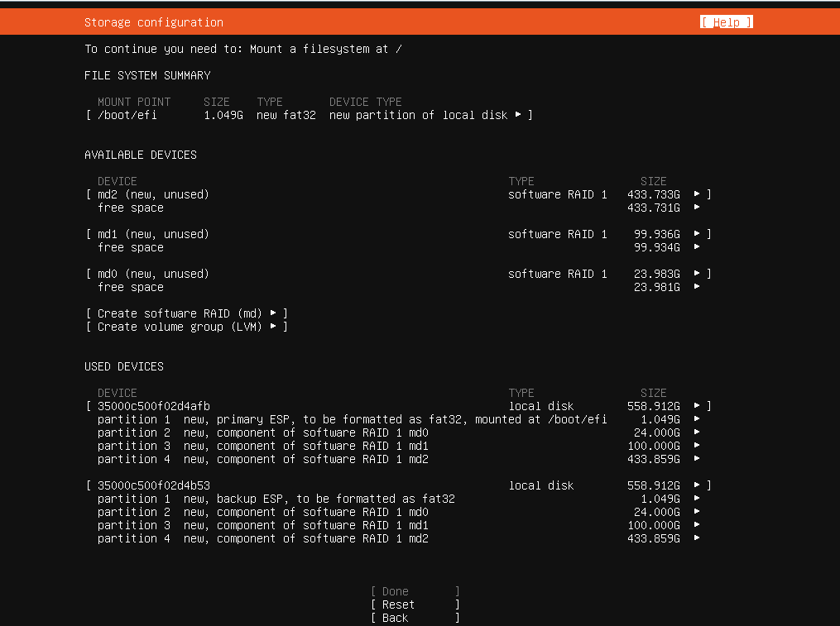The width and height of the screenshot is (840, 626).
Task: Select primary ESP partition 1 row
Action: pos(352,419)
